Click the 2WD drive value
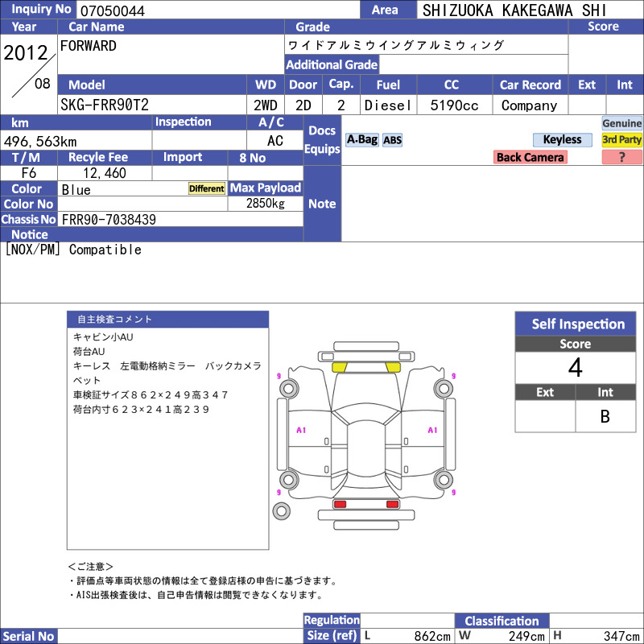The height and width of the screenshot is (644, 644). click(266, 105)
